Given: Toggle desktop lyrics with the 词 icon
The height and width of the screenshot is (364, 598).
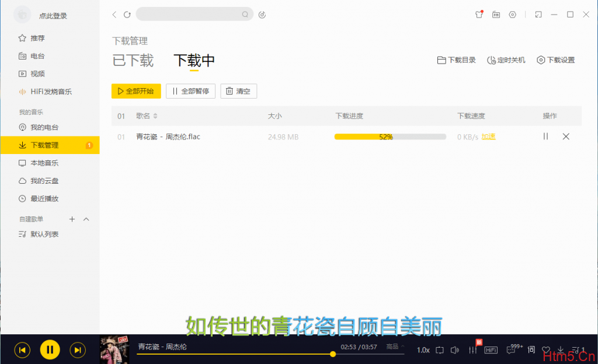Looking at the screenshot, I should pos(531,349).
